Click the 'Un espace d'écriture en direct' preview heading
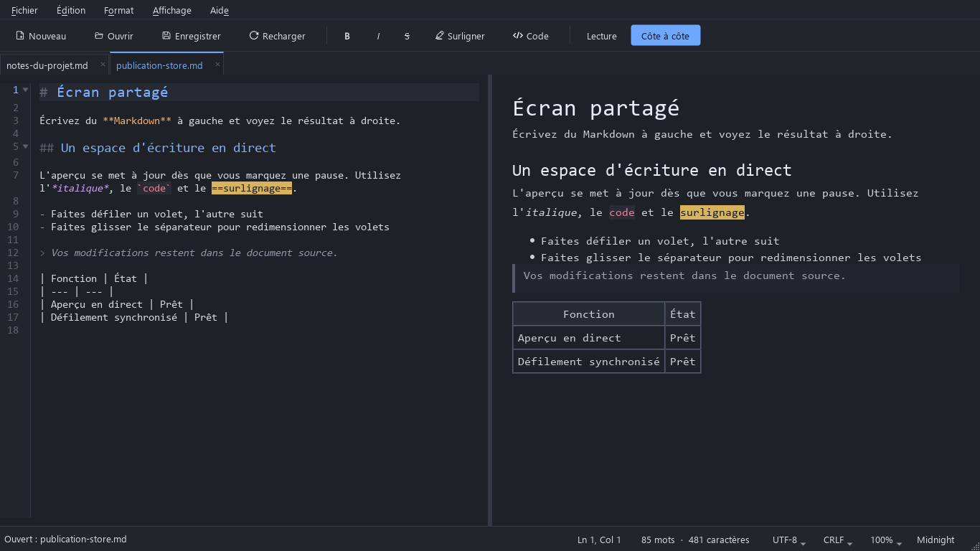 click(x=651, y=170)
